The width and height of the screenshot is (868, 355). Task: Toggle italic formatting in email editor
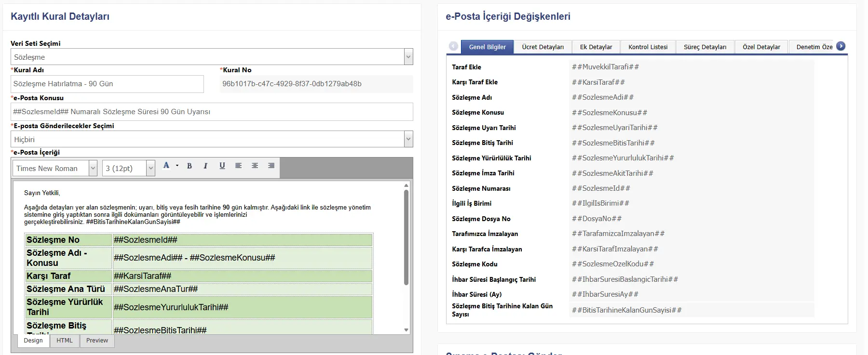[x=205, y=166]
